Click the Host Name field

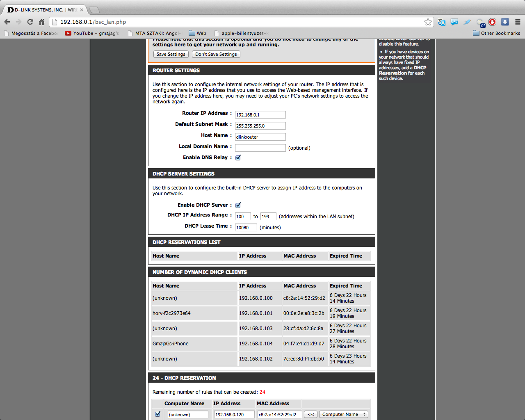click(260, 137)
